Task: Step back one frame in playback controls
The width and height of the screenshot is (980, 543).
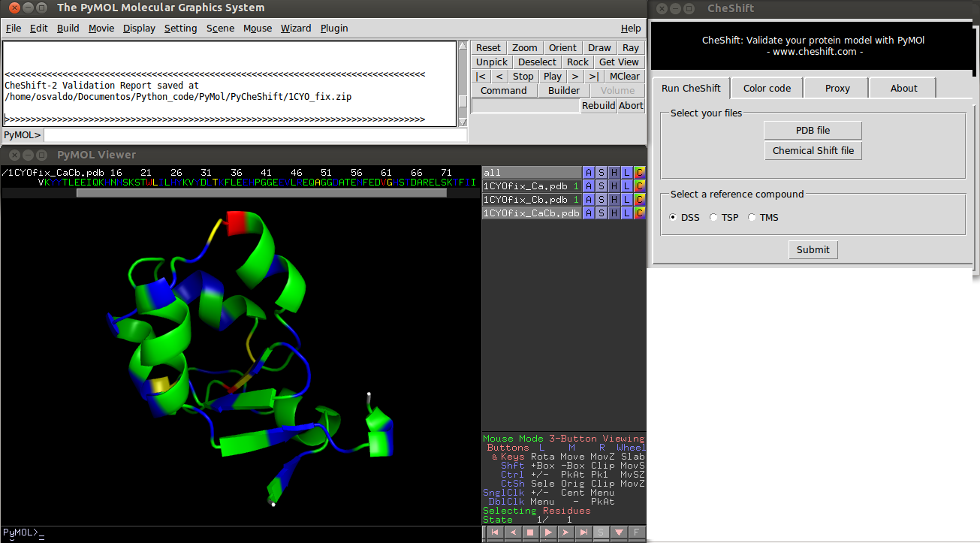Action: (x=513, y=532)
